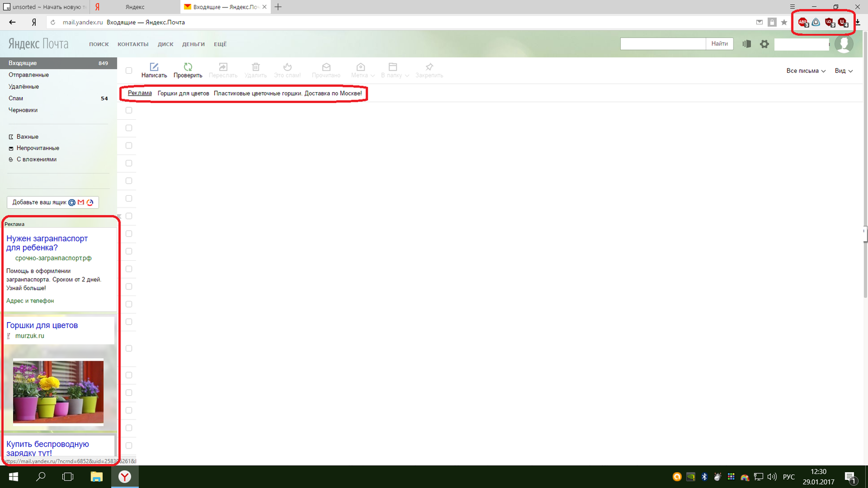Open the ЕЩЁ more services menu

[x=220, y=44]
